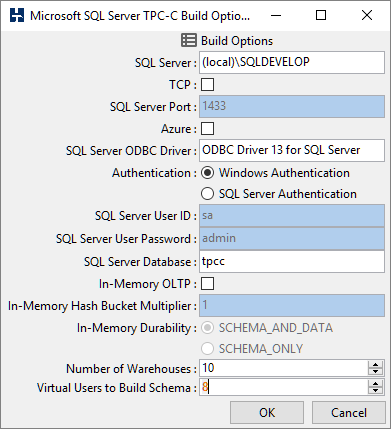Enable the TCP checkbox

coord(207,85)
